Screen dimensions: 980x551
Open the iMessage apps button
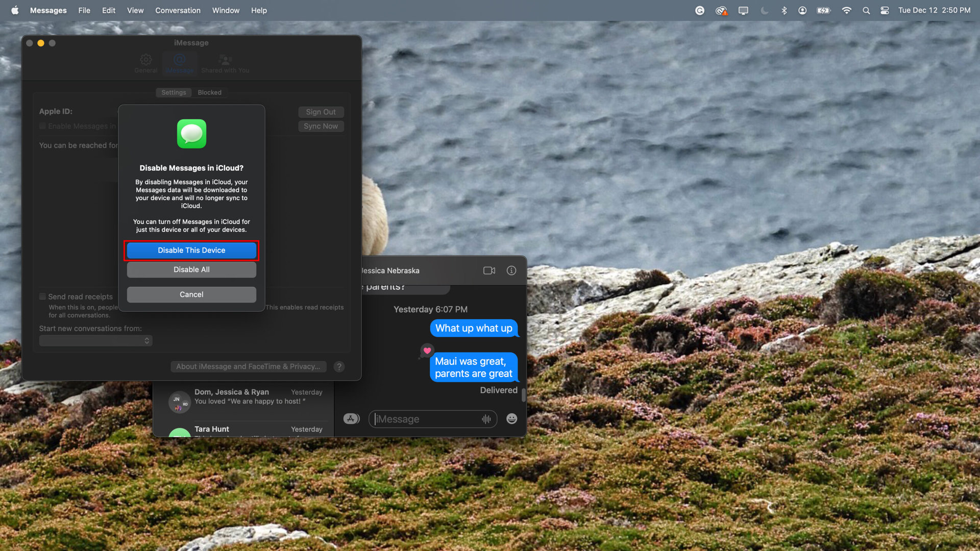[351, 419]
